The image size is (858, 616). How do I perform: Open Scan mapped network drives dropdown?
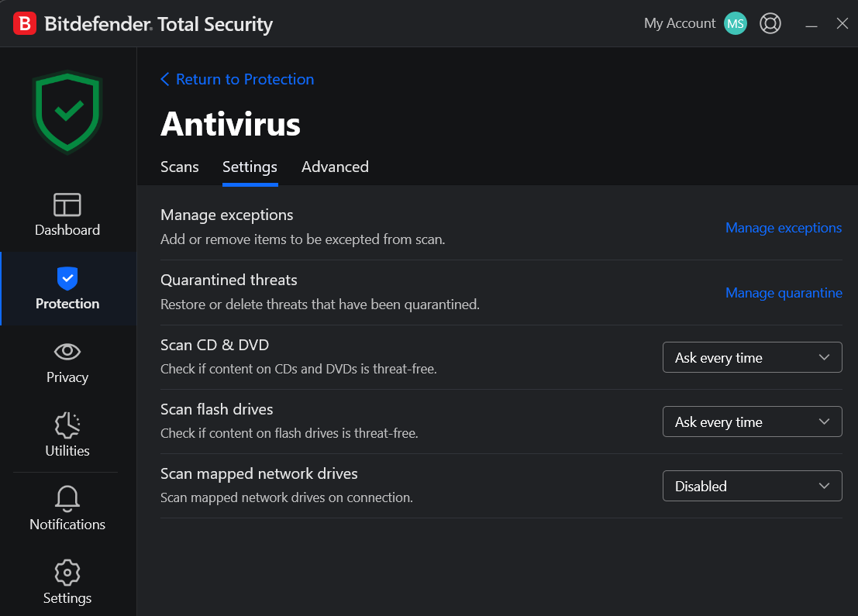pyautogui.click(x=753, y=486)
